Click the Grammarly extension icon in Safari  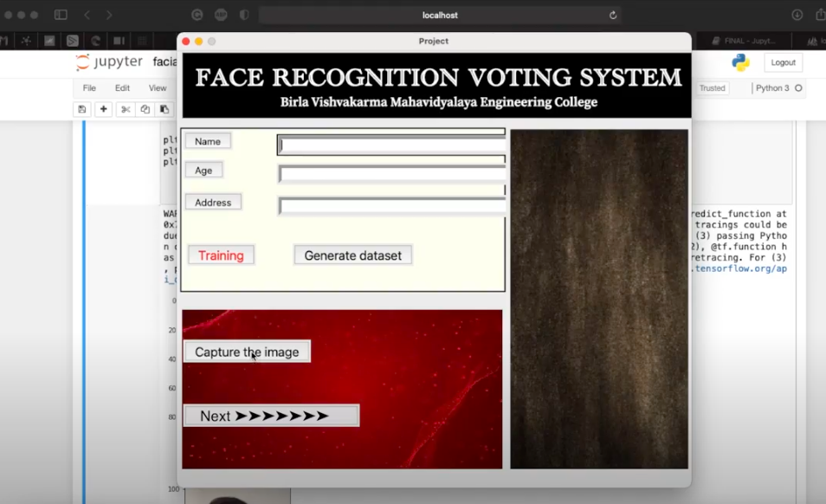197,16
